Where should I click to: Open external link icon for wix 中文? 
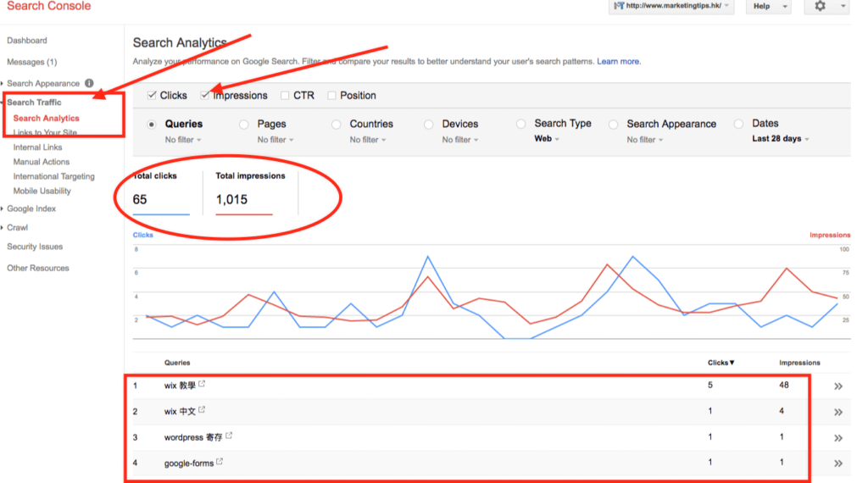click(x=202, y=409)
